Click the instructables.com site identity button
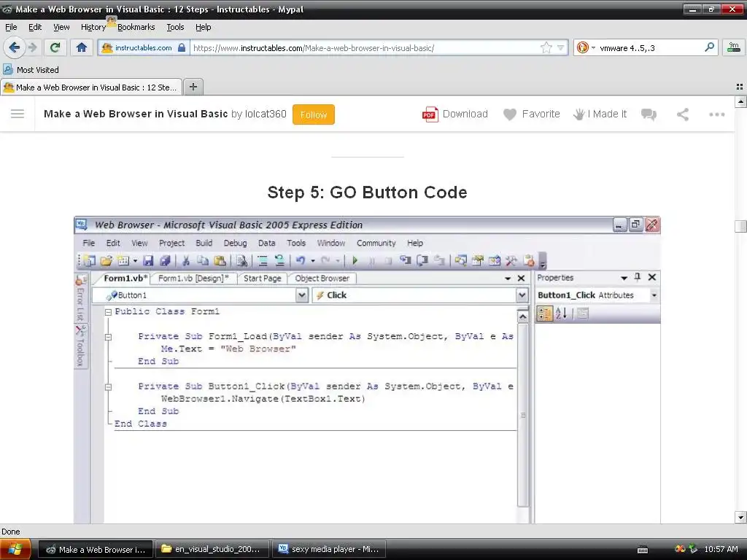 pyautogui.click(x=143, y=47)
